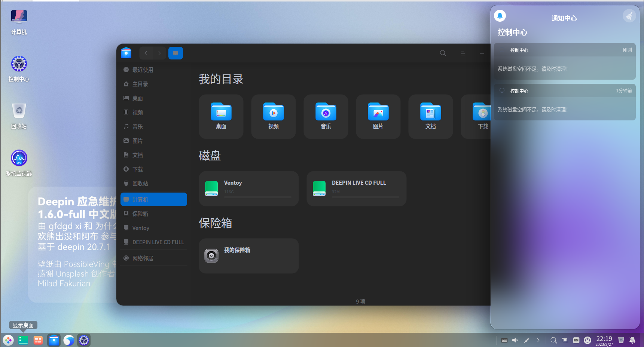Expand the tray with the chevron arrow
The width and height of the screenshot is (644, 347).
point(538,340)
